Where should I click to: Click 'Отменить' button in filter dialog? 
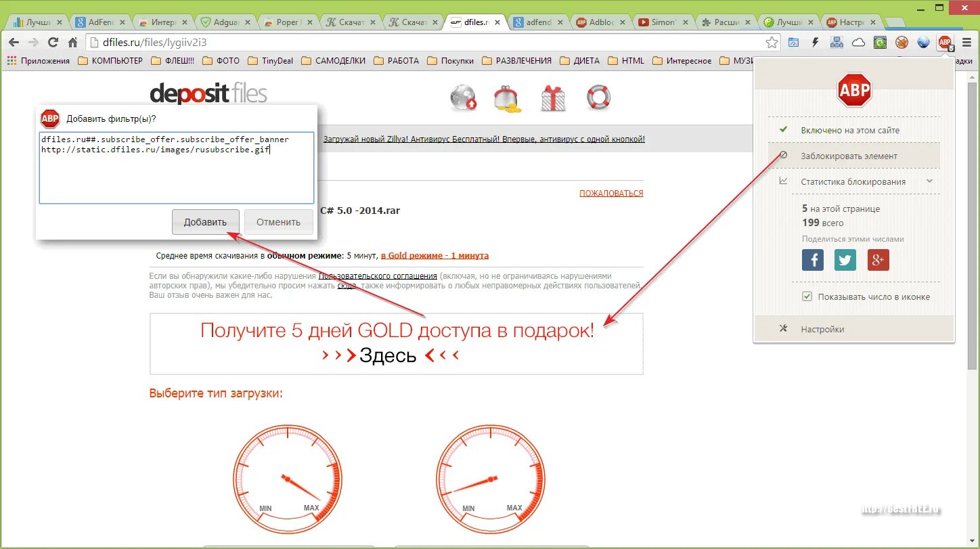(278, 222)
